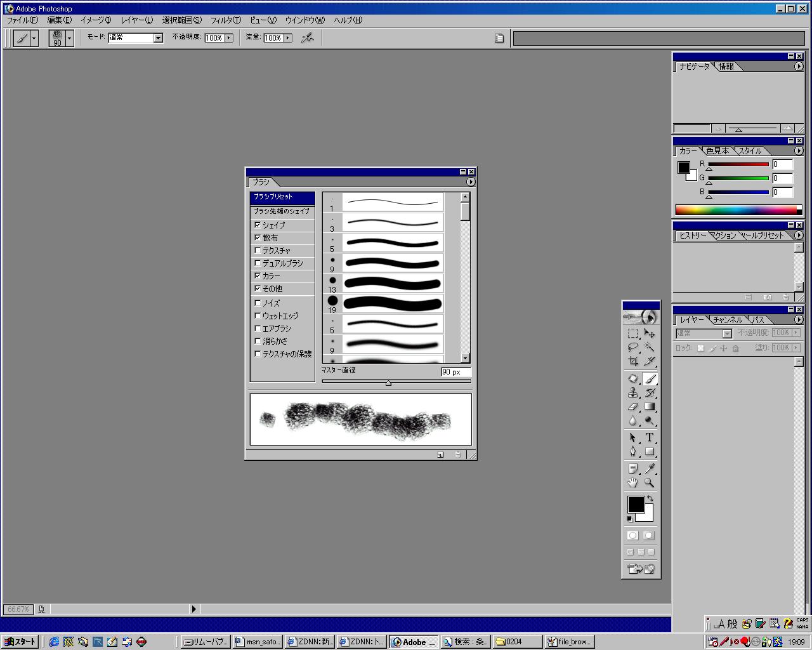The width and height of the screenshot is (812, 650).
Task: Click the foreground color swatch in toolbox
Action: (635, 504)
